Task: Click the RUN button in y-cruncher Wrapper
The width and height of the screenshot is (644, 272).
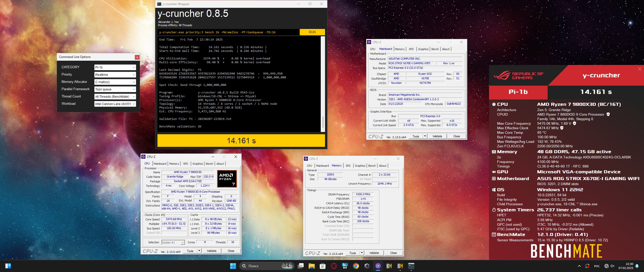Action: click(312, 32)
